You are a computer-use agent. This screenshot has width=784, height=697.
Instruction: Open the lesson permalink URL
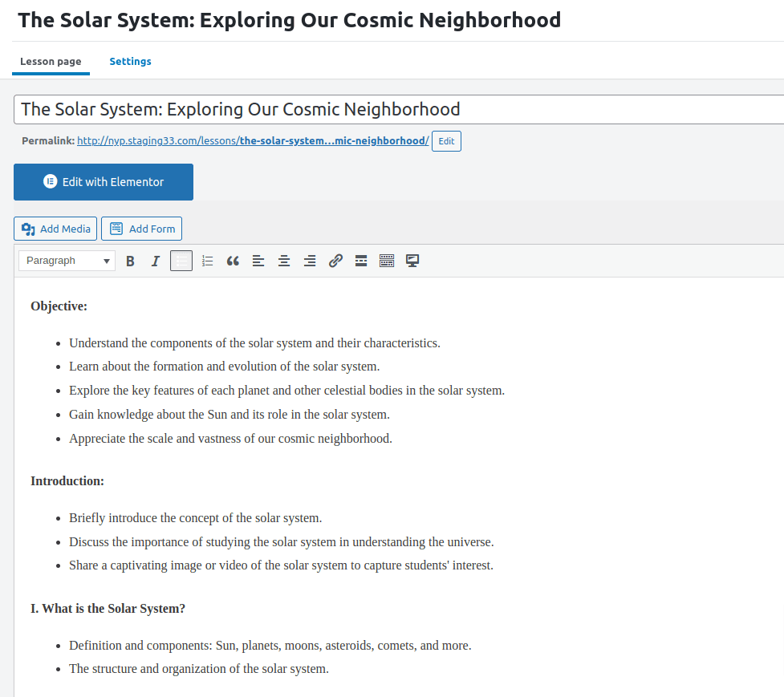253,141
